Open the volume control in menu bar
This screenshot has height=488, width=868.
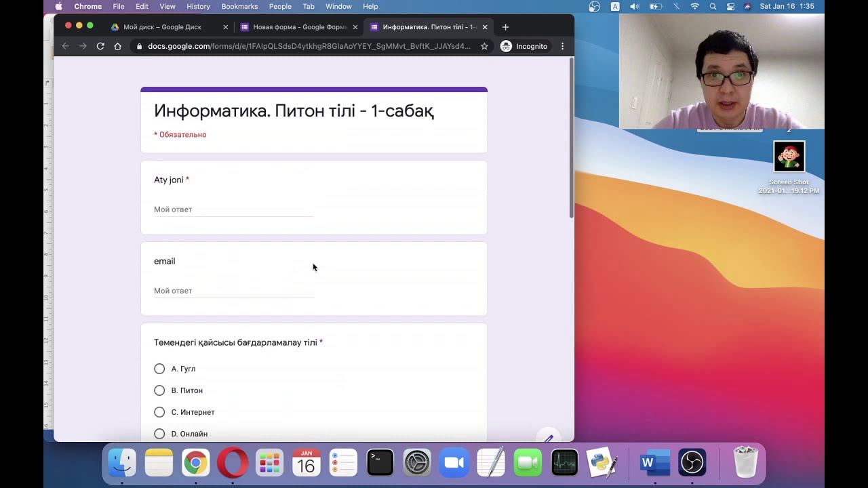click(635, 7)
